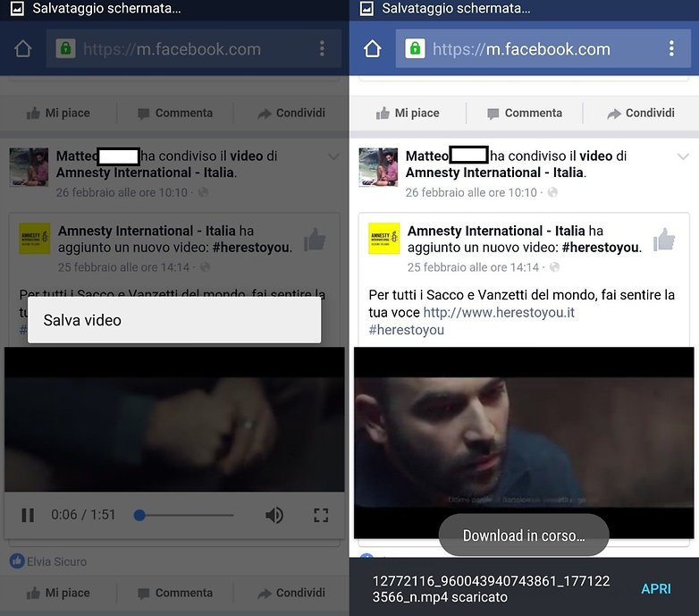Open the http://www.herestoyou.it link

point(499,312)
